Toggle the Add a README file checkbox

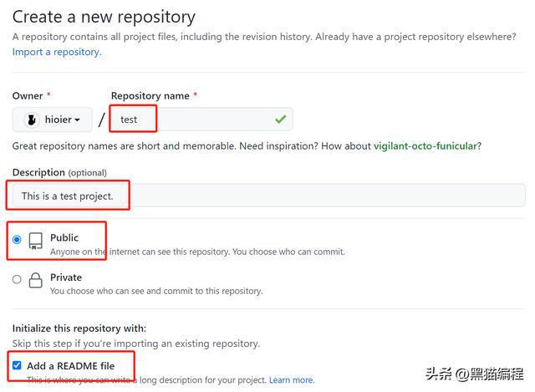17,365
